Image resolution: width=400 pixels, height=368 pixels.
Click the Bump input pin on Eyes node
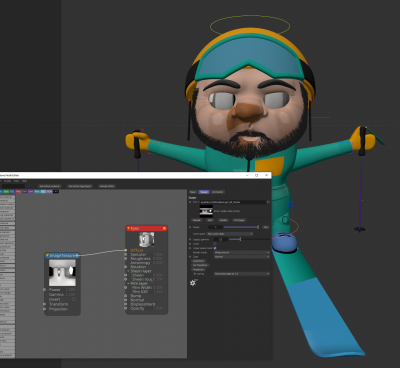click(x=126, y=296)
